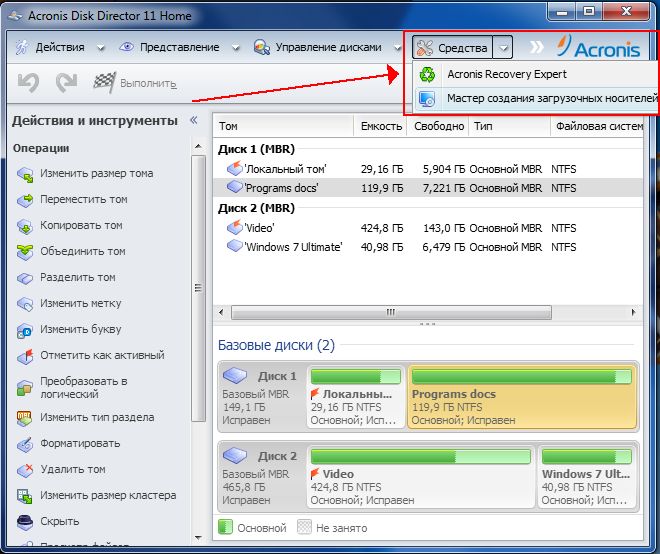660x554 pixels.
Task: Click the Удалить том icon
Action: (x=25, y=470)
